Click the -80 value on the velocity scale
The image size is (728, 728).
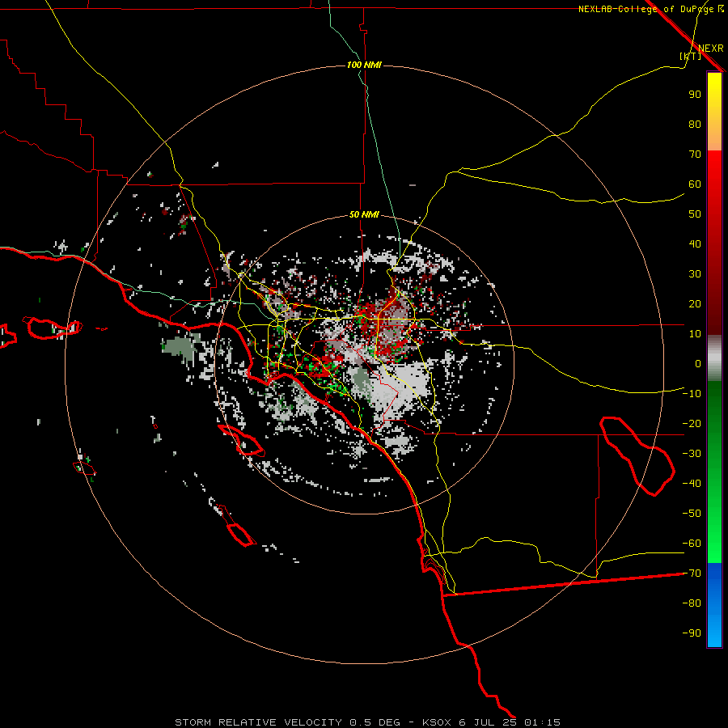tap(692, 603)
